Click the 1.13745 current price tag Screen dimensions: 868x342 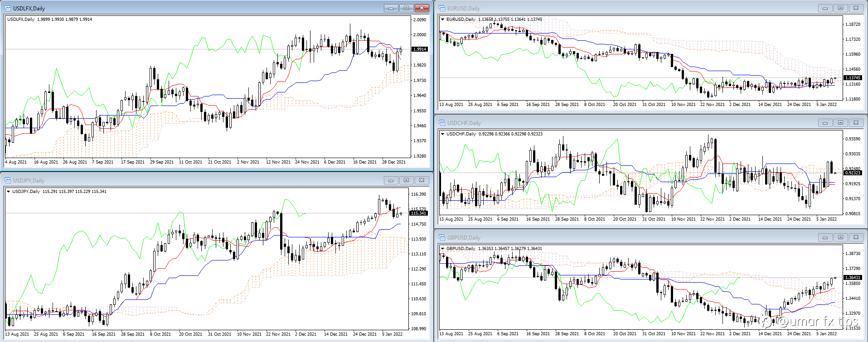pos(853,78)
